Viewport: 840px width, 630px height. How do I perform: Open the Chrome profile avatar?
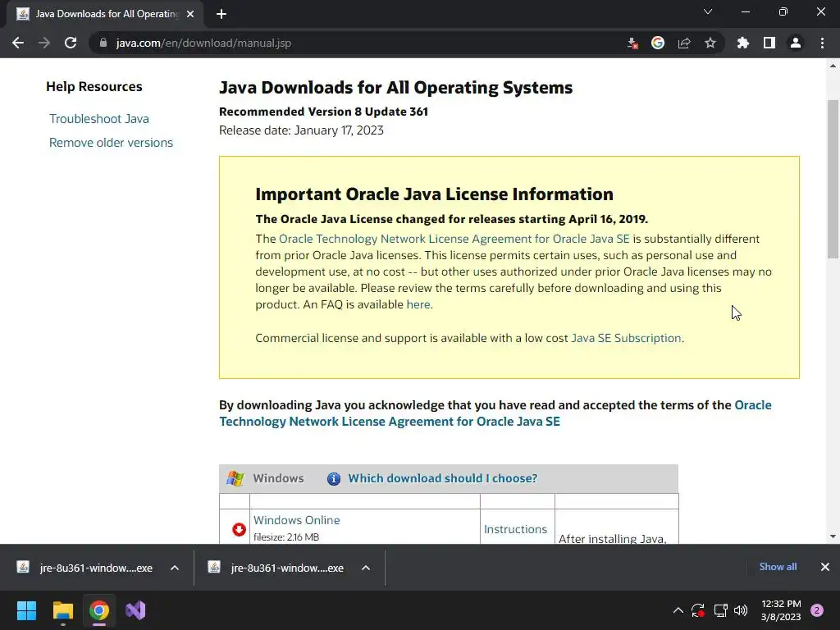796,43
